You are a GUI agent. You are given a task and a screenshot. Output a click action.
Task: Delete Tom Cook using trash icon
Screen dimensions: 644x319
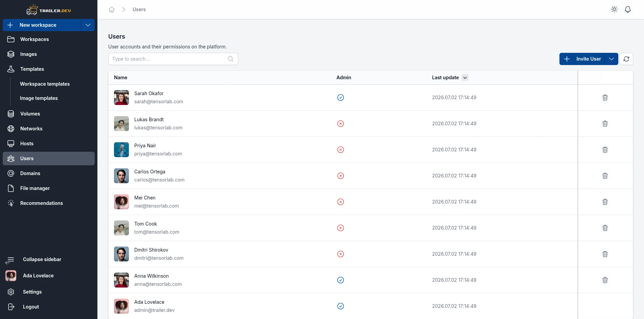click(605, 228)
